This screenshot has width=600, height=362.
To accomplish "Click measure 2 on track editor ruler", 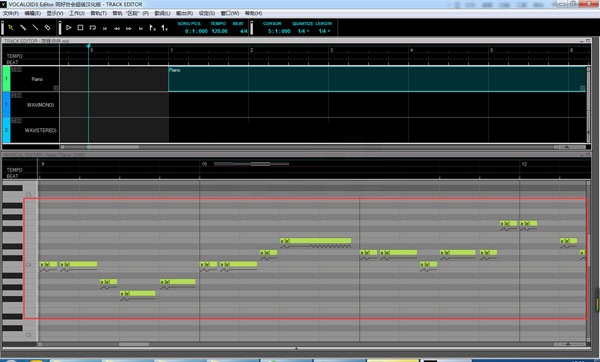I will pos(251,50).
